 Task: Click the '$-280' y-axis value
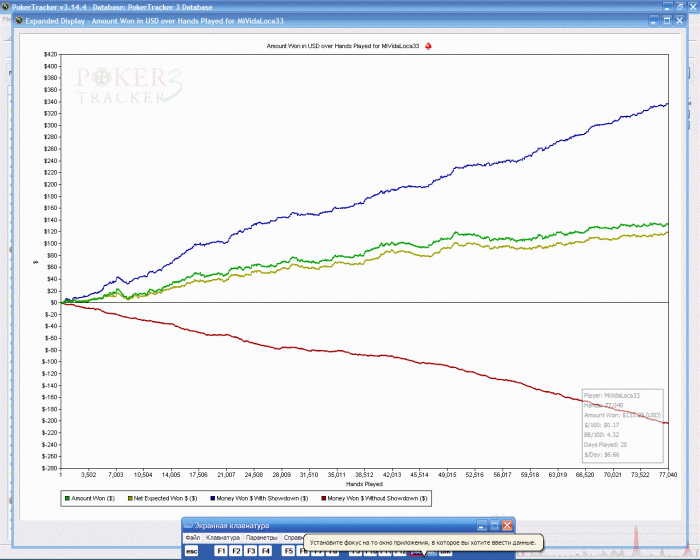50,468
